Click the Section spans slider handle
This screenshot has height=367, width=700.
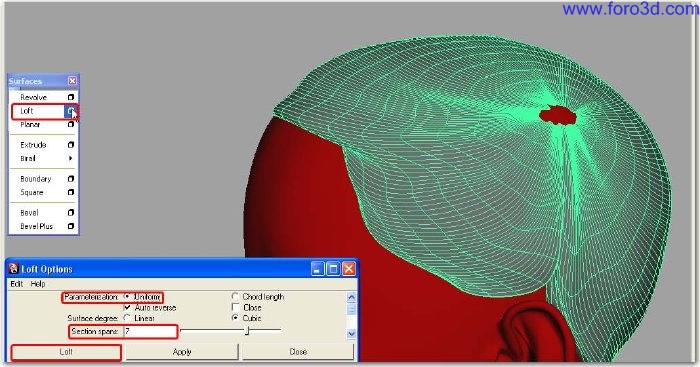click(x=247, y=331)
